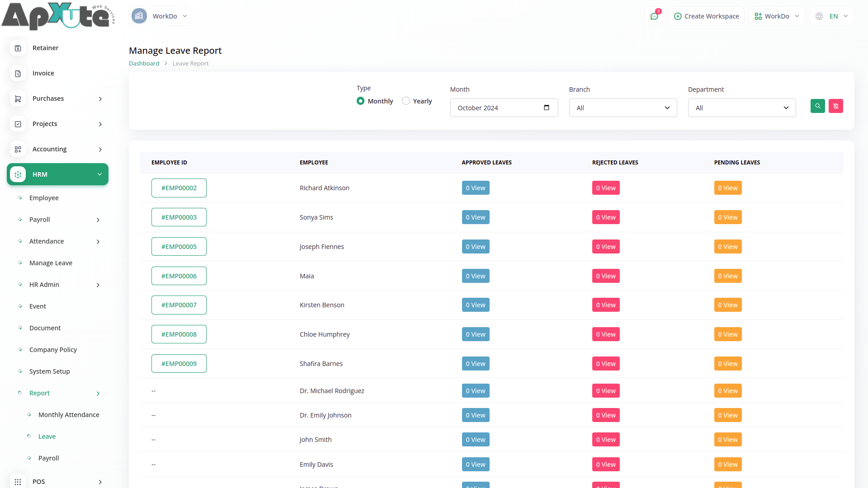Click the green search filter icon

(817, 106)
